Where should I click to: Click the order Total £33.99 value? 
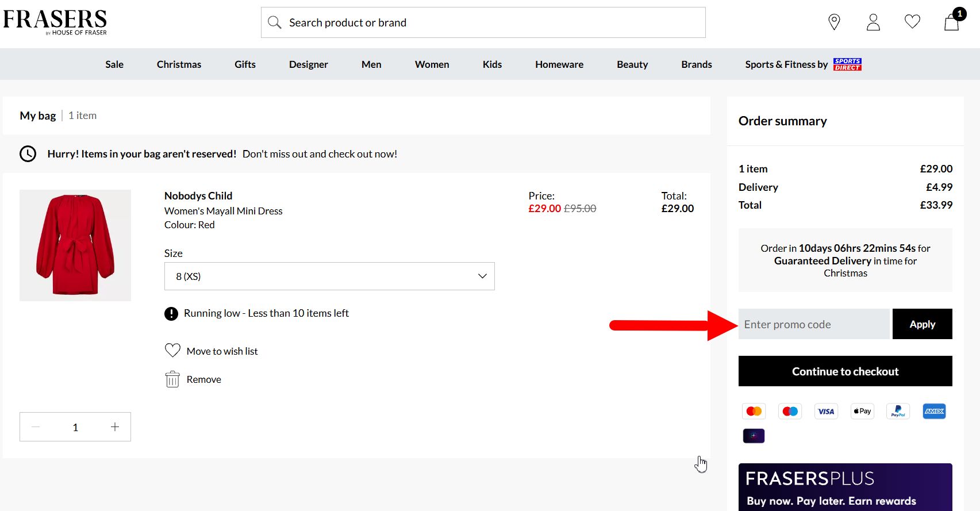(936, 205)
